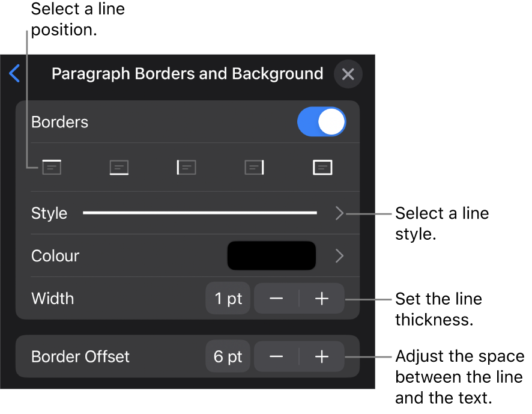Viewport: 532px width, 414px height.
Task: Increase the Border Offset with plus
Action: click(322, 356)
